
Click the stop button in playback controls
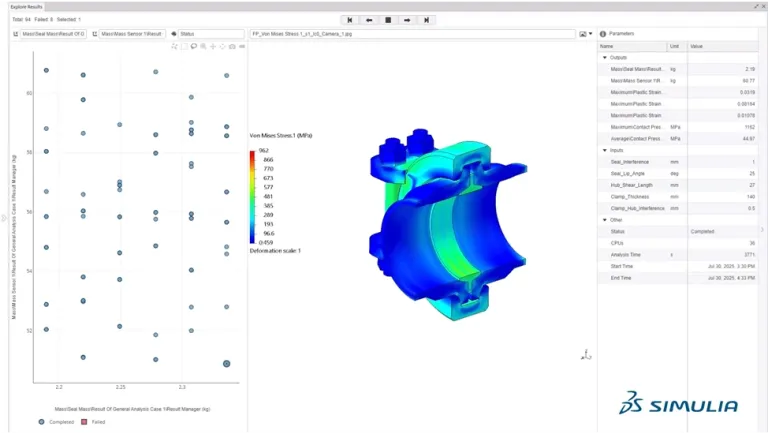(388, 20)
